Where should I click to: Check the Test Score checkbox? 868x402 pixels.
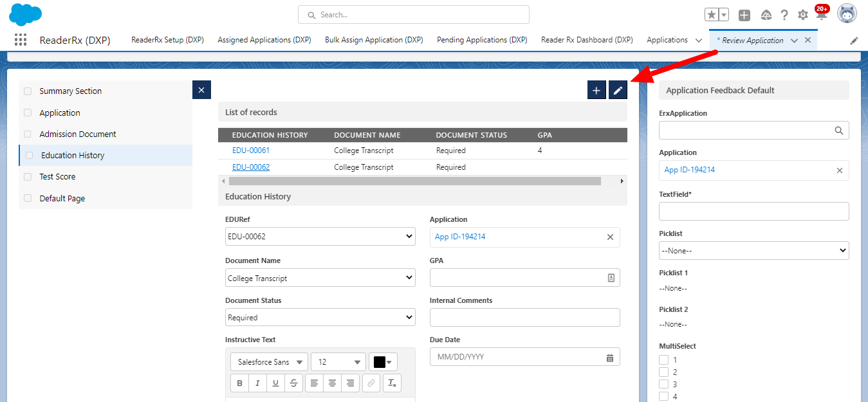point(28,177)
